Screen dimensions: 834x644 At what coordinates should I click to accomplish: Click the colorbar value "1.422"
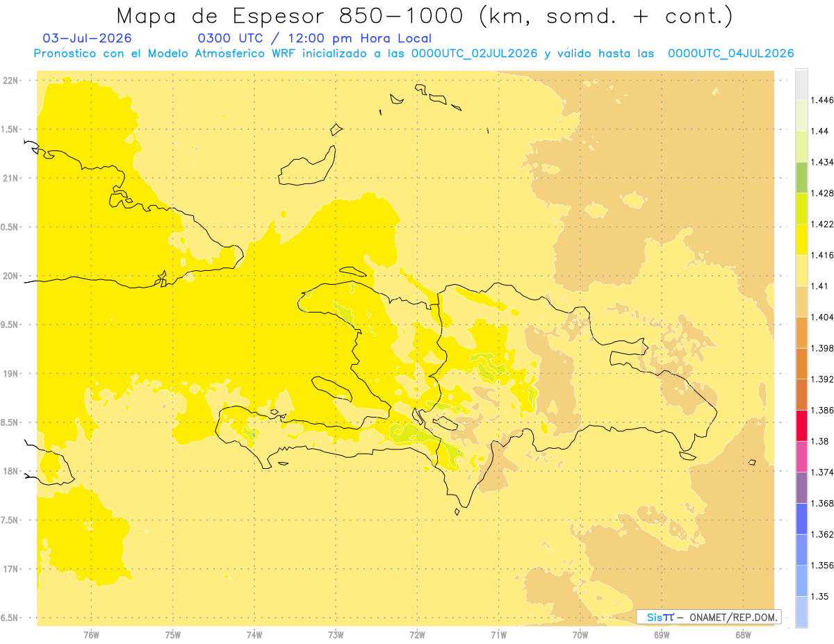tap(822, 224)
